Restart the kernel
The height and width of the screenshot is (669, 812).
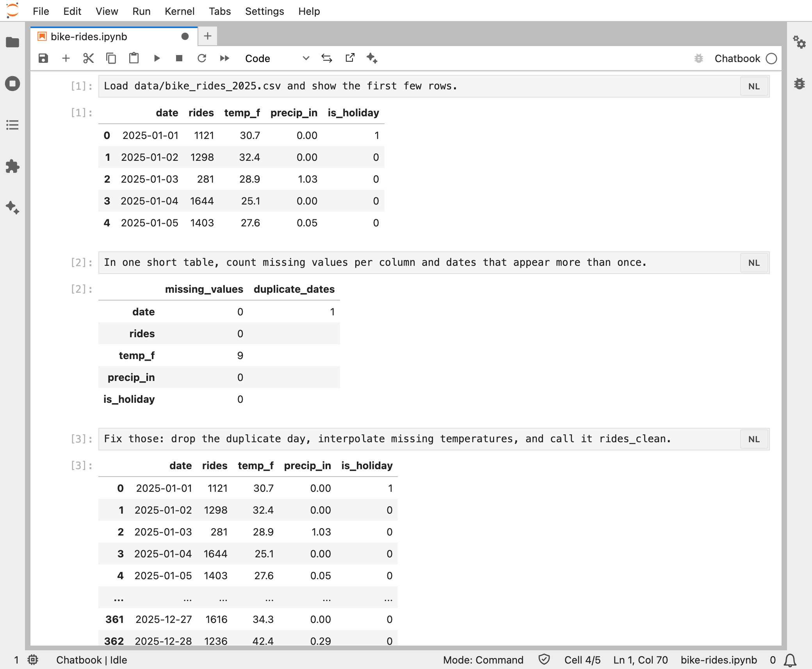[202, 59]
